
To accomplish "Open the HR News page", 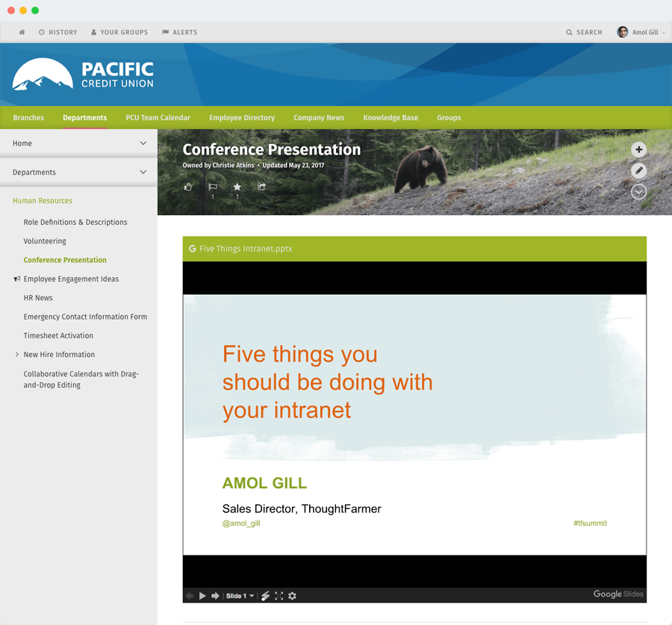I will pyautogui.click(x=38, y=297).
